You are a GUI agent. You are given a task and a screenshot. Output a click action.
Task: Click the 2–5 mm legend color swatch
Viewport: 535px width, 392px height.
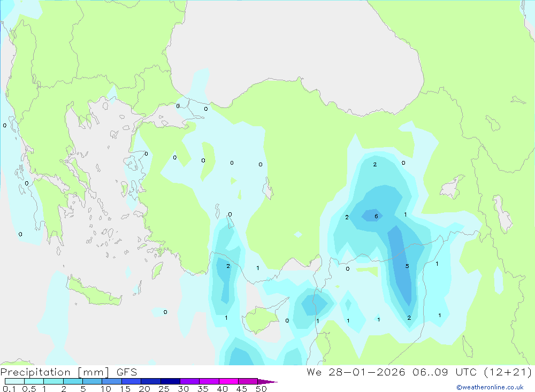click(73, 381)
